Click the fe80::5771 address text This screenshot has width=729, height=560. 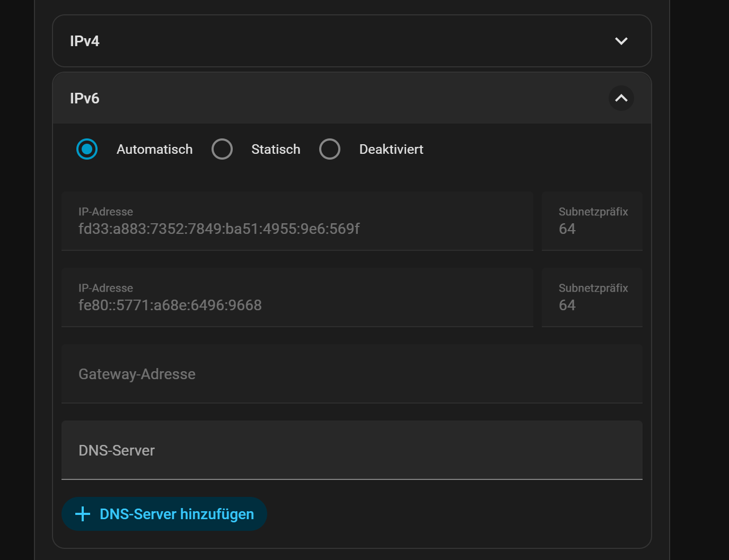170,305
